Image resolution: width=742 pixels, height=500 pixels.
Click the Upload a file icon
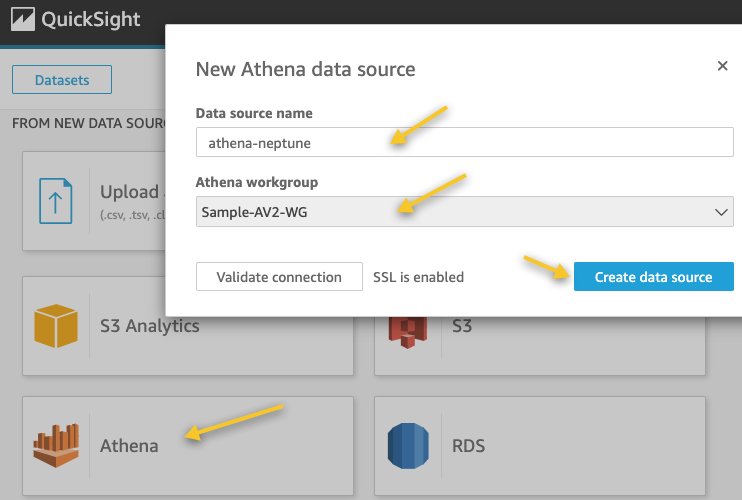(56, 200)
